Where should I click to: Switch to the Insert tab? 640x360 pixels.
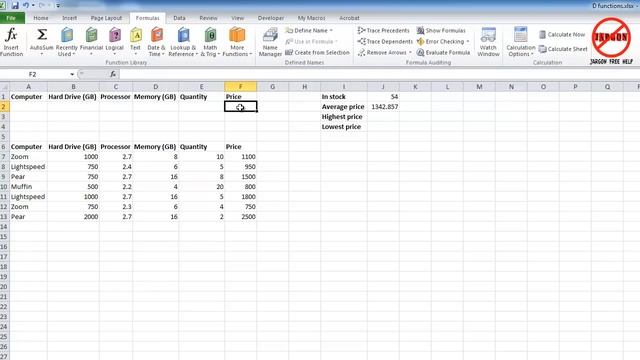69,18
